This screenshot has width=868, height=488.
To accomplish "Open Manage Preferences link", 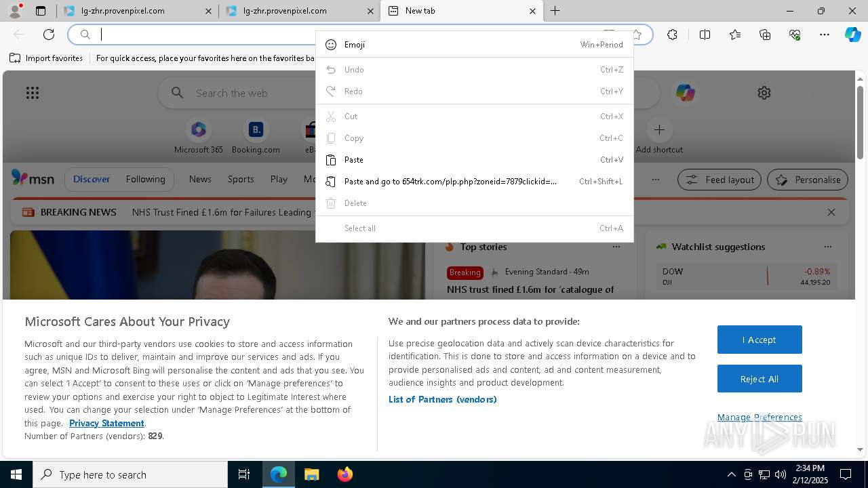I will 759,418.
